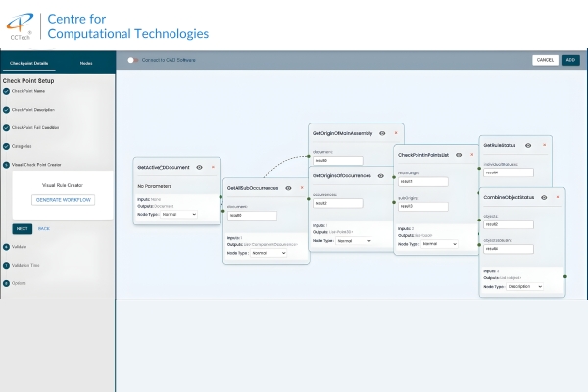This screenshot has height=392, width=588.
Task: Click eye icon on CheckPointInPointsList node
Action: pyautogui.click(x=460, y=154)
